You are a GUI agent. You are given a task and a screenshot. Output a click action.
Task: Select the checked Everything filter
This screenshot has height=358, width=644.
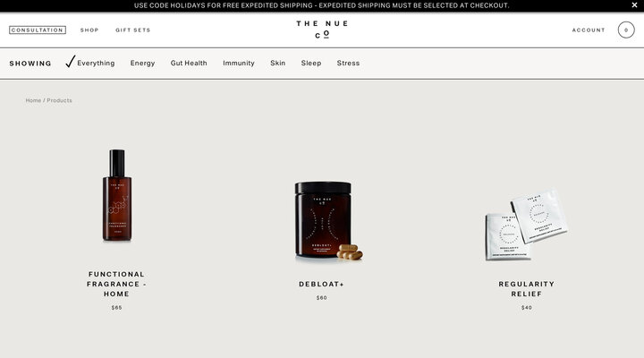click(90, 63)
